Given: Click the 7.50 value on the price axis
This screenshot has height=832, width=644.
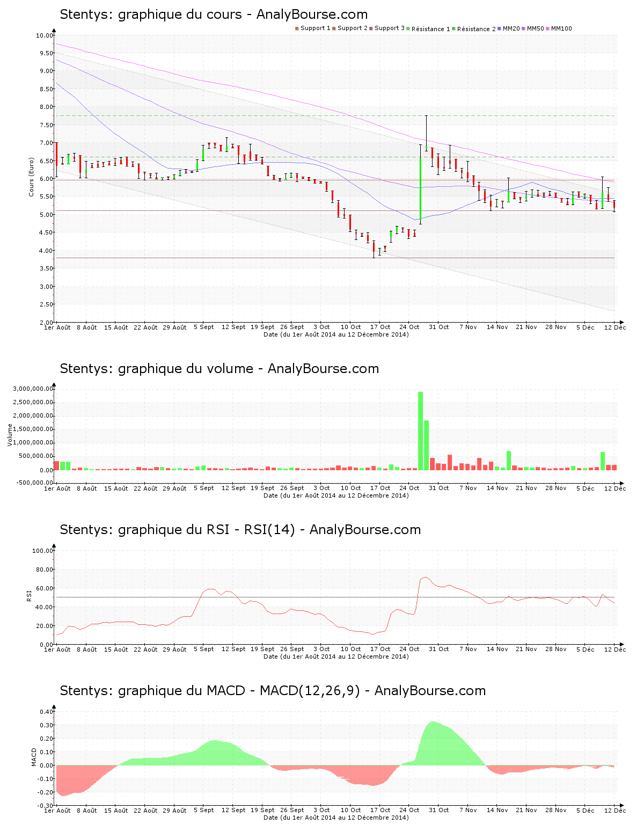Looking at the screenshot, I should 46,125.
